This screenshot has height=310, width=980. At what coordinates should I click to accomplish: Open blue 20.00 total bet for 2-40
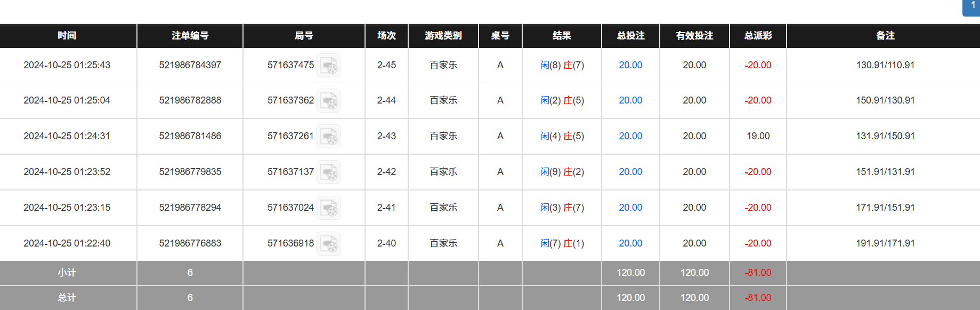point(630,243)
